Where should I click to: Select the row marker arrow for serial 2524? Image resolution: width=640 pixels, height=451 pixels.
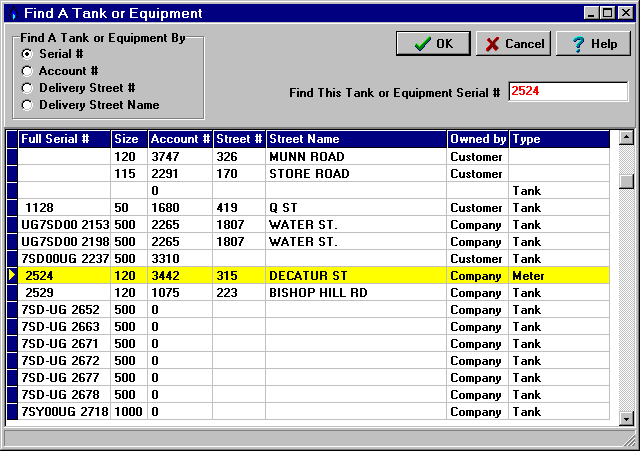[12, 275]
